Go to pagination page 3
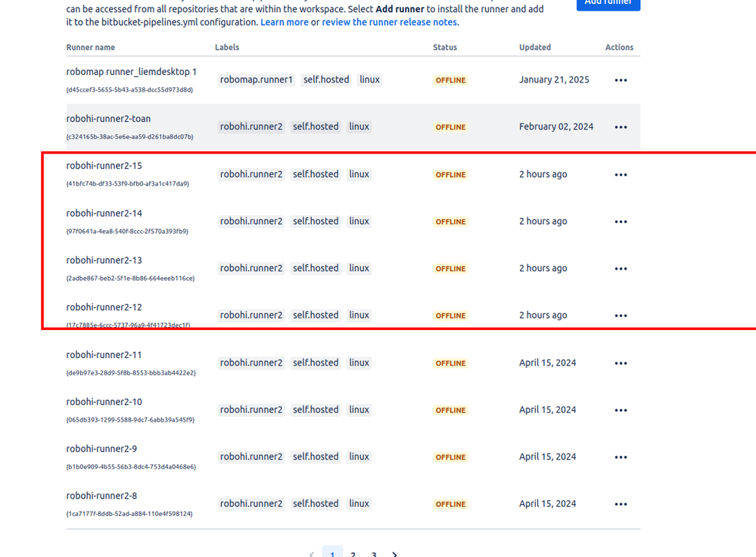 (x=374, y=554)
